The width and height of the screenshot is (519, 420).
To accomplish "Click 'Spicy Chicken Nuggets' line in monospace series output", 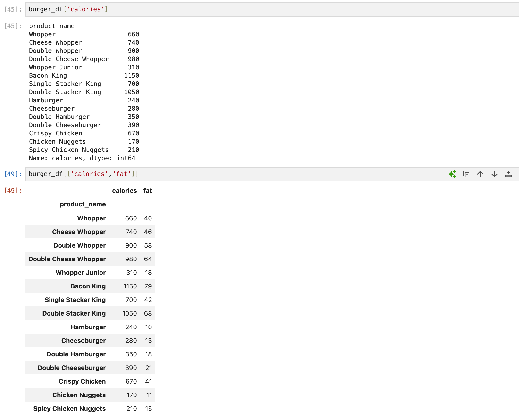I will [x=69, y=150].
